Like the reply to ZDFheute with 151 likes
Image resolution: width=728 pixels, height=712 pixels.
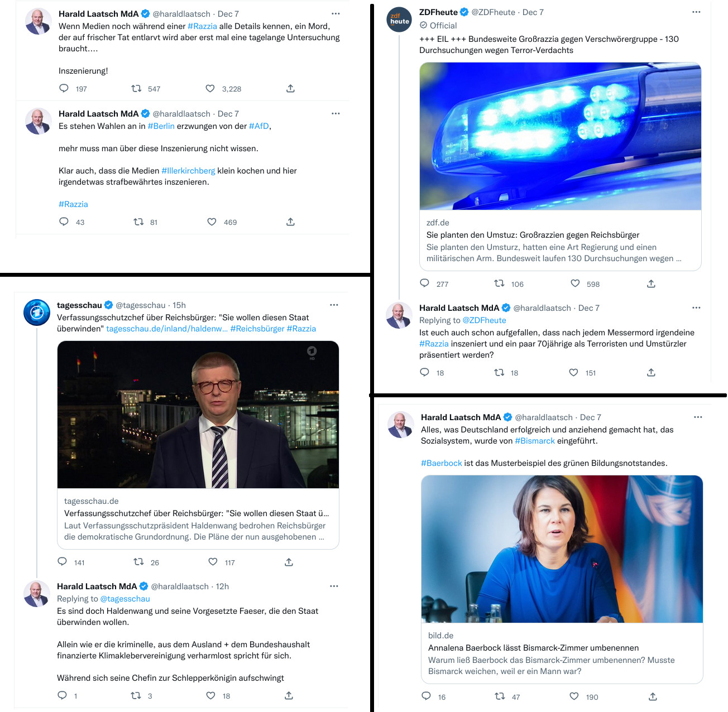[x=573, y=373]
